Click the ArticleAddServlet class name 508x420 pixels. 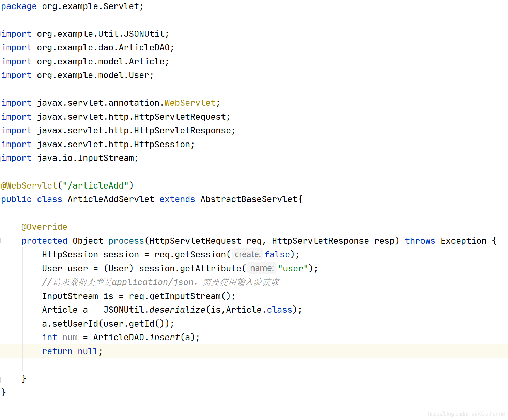(x=111, y=199)
